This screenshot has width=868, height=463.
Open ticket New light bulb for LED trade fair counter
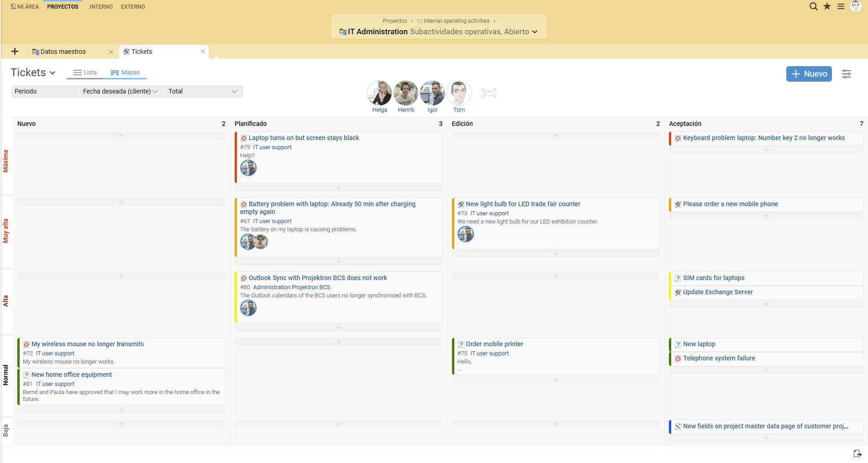coord(523,204)
